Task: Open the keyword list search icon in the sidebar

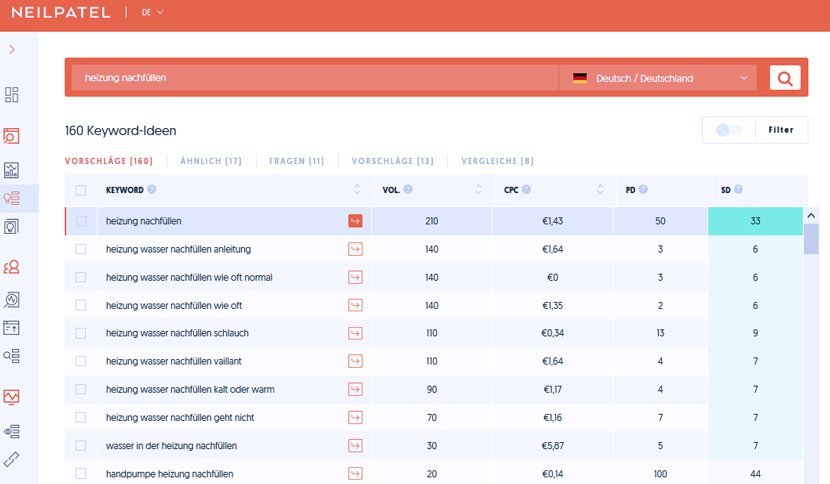Action: [12, 355]
